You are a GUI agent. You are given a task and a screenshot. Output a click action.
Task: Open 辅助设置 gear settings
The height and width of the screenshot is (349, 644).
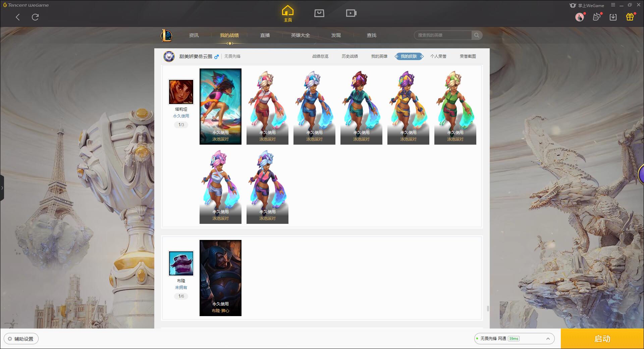21,339
